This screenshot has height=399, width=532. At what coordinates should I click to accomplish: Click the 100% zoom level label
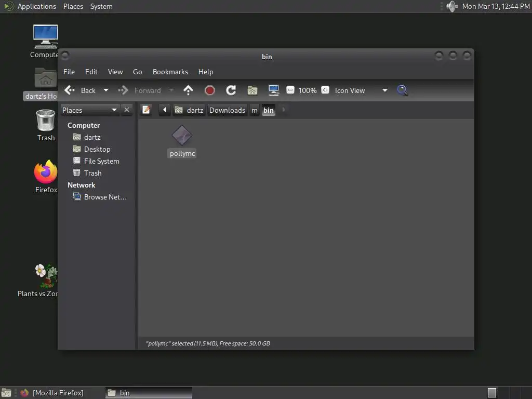coord(308,90)
